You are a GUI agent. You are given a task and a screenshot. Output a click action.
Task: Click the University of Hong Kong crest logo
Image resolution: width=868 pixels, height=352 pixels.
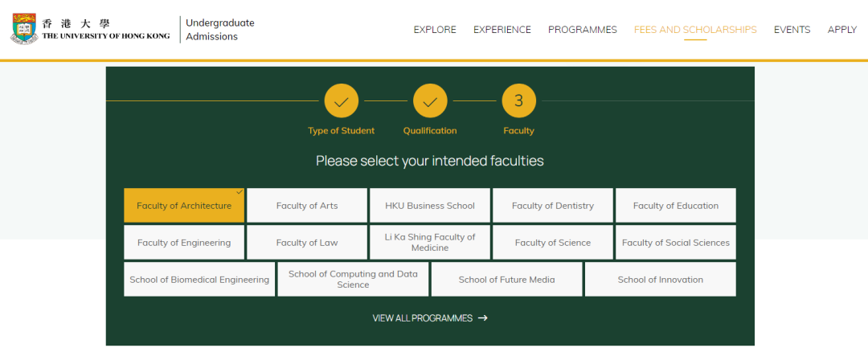pos(24,29)
